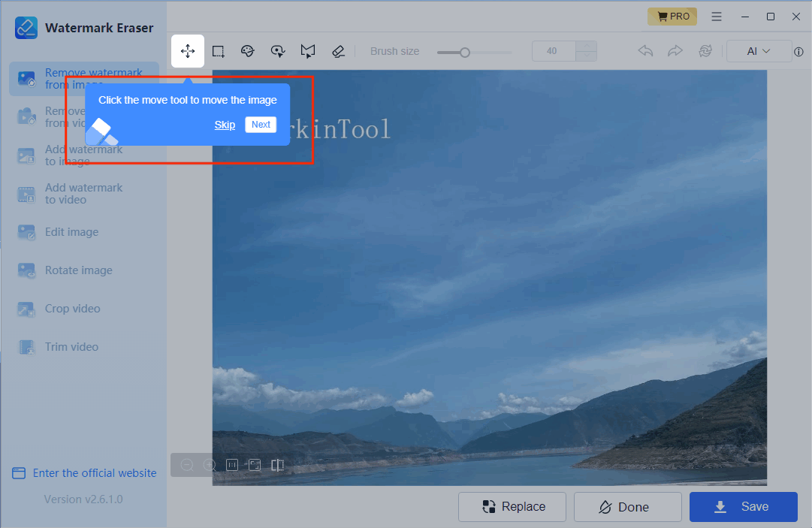The image size is (812, 528).
Task: Select the Move tool in the toolbar
Action: click(x=188, y=51)
